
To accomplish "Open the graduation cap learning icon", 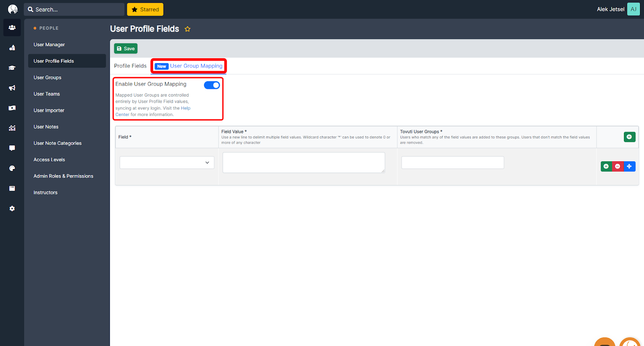I will (12, 68).
